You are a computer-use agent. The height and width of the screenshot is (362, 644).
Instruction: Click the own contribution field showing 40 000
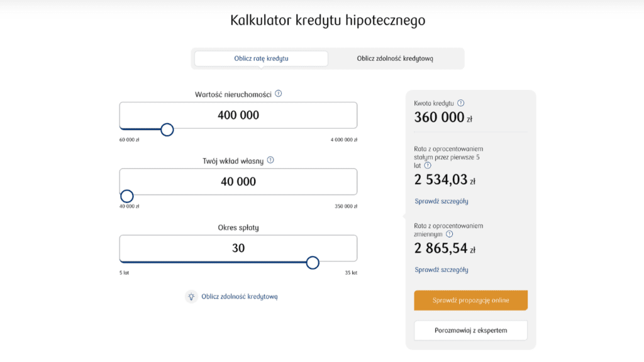238,182
